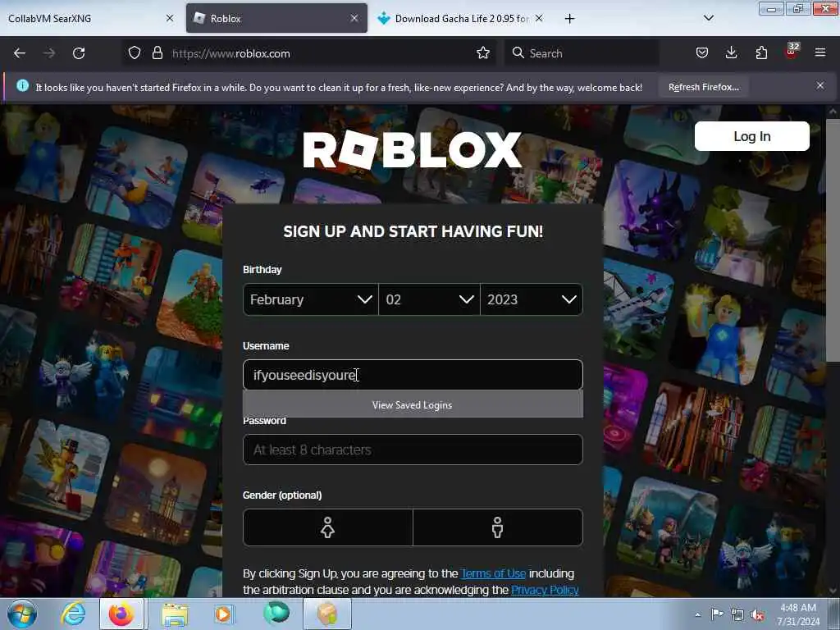Open the birthday year dropdown
The image size is (840, 630).
point(532,299)
